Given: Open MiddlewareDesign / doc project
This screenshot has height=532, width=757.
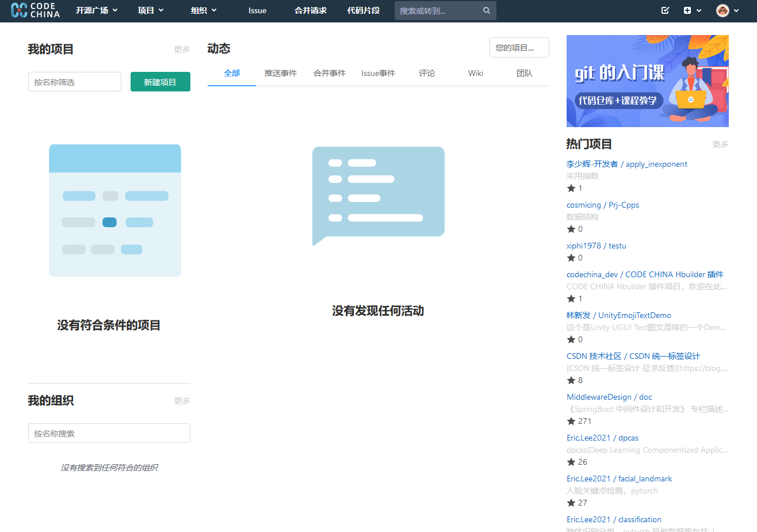Looking at the screenshot, I should pyautogui.click(x=609, y=397).
